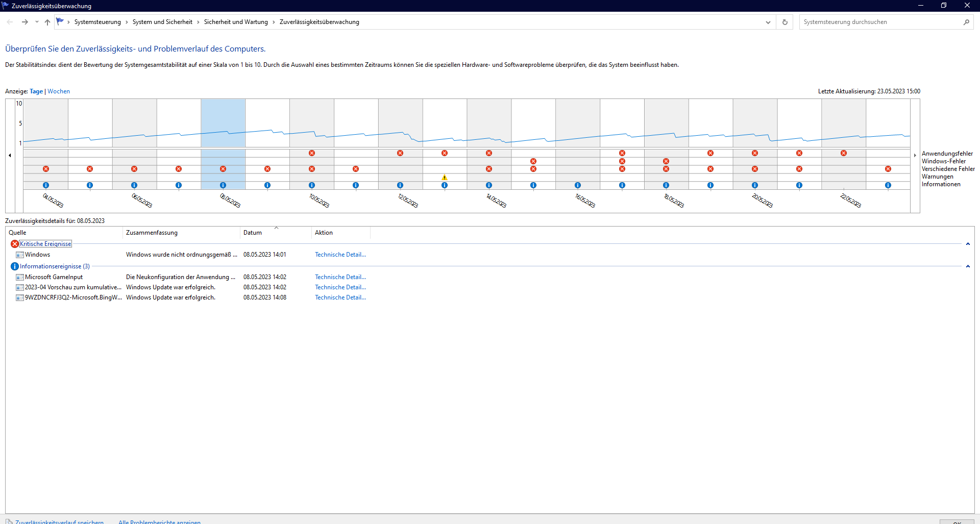Viewport: 980px width, 524px height.
Task: Select the application error icon for 10.05.2023
Action: [x=312, y=153]
